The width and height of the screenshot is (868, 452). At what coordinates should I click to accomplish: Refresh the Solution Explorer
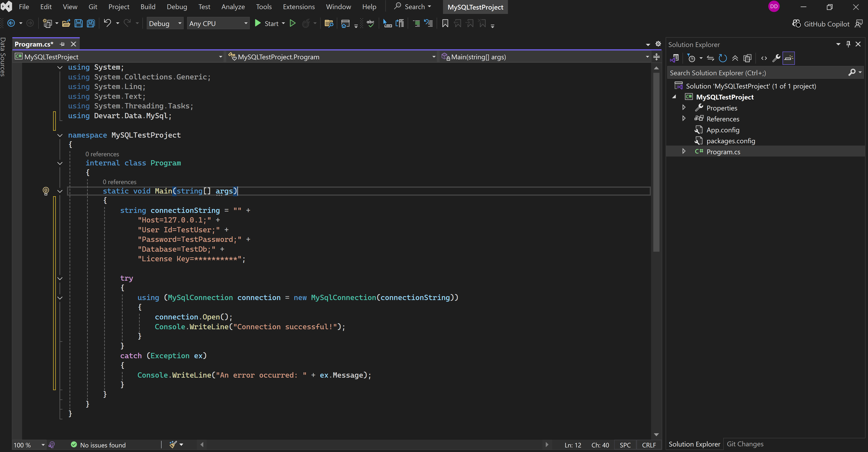(x=723, y=58)
